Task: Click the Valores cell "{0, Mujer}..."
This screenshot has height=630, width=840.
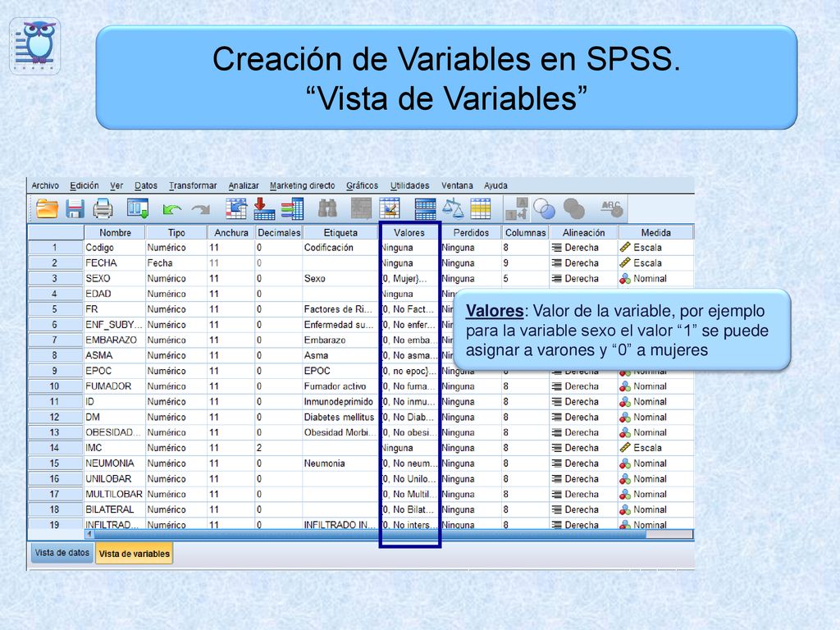Action: tap(409, 279)
